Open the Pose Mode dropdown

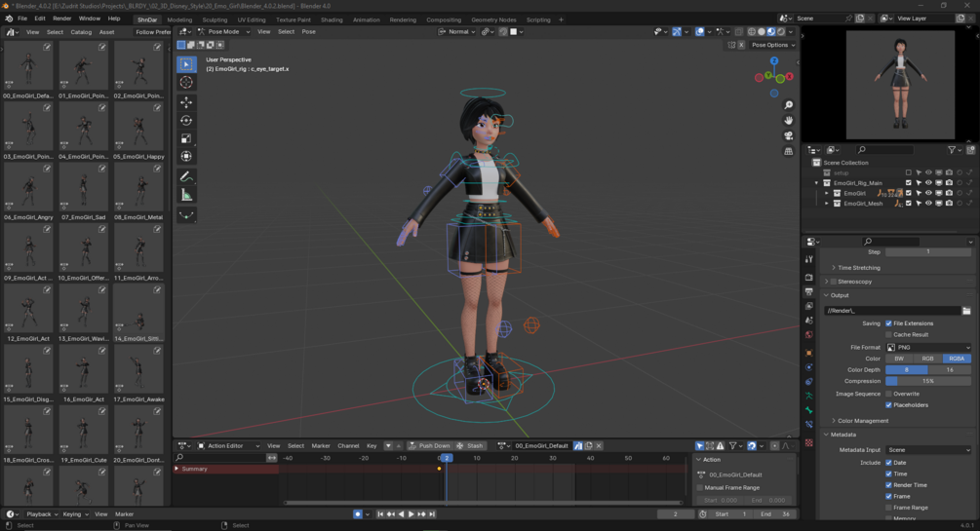point(223,32)
